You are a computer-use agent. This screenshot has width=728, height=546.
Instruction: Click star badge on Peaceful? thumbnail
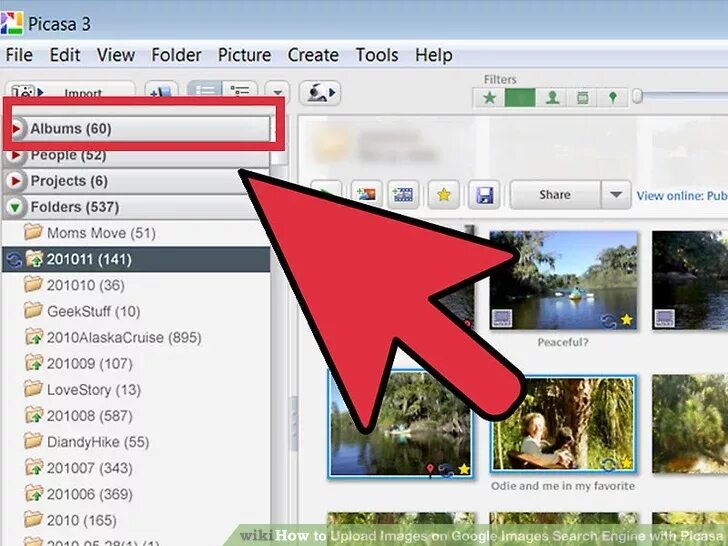[626, 319]
